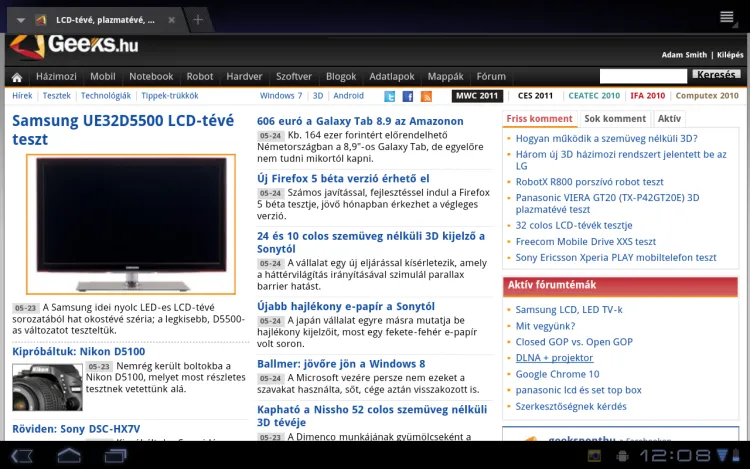Select Adatlapok in the navigation bar
The height and width of the screenshot is (469, 750).
tap(392, 76)
